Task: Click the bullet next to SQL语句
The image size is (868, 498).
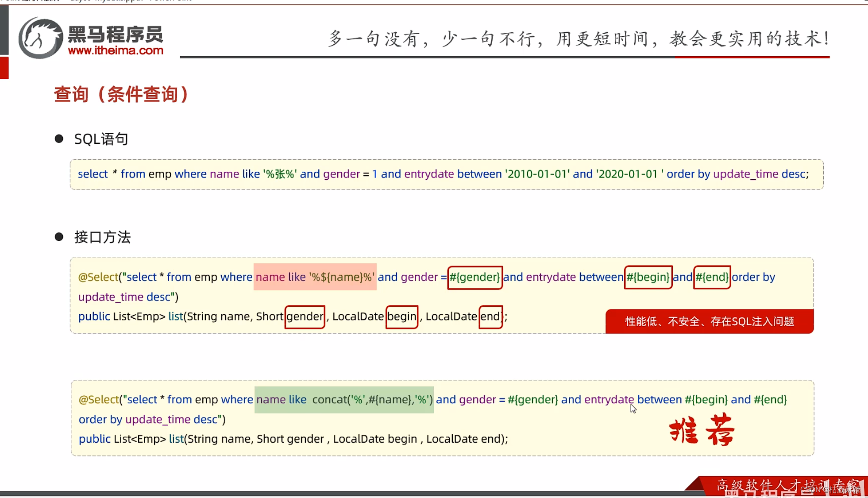Action: click(x=59, y=139)
